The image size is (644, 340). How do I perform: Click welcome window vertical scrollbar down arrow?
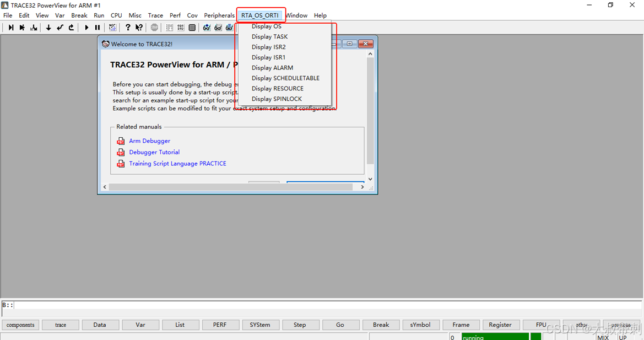tap(370, 179)
